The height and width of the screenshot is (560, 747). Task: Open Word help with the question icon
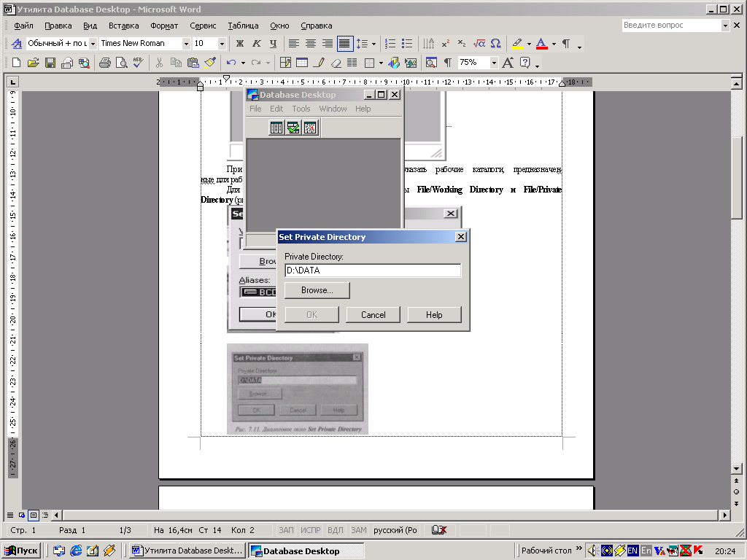coord(525,63)
